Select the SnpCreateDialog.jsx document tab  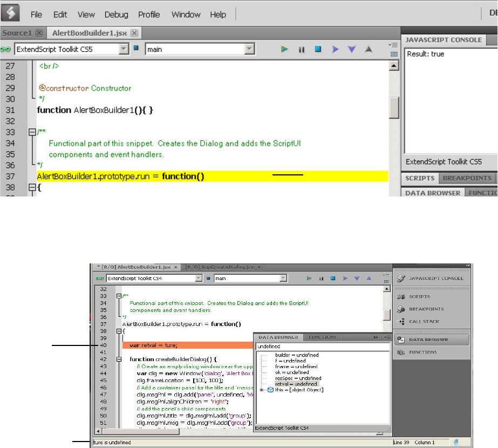220,267
